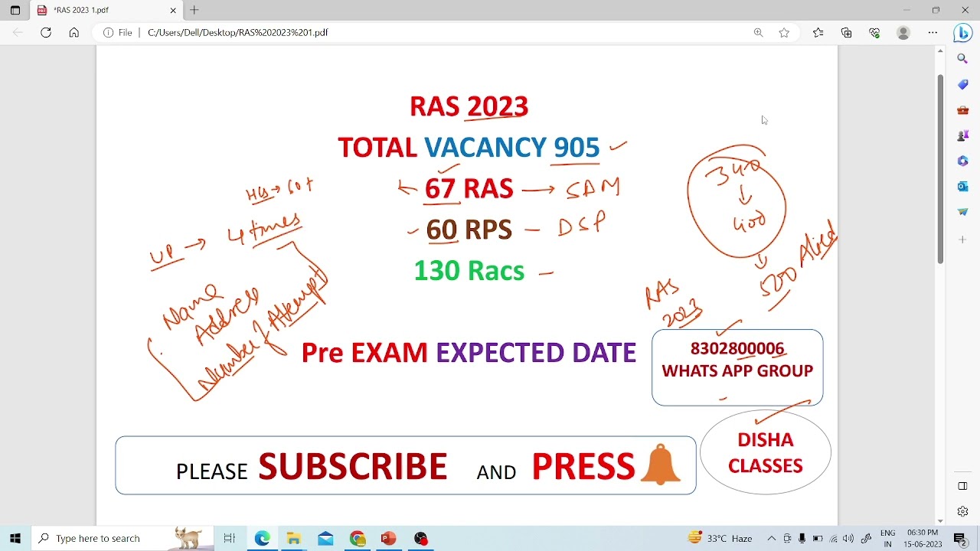
Task: Add this page to favorites star
Action: [784, 32]
